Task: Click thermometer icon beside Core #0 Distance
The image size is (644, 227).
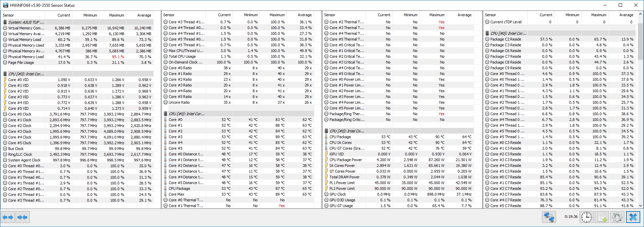Action: coord(166,154)
